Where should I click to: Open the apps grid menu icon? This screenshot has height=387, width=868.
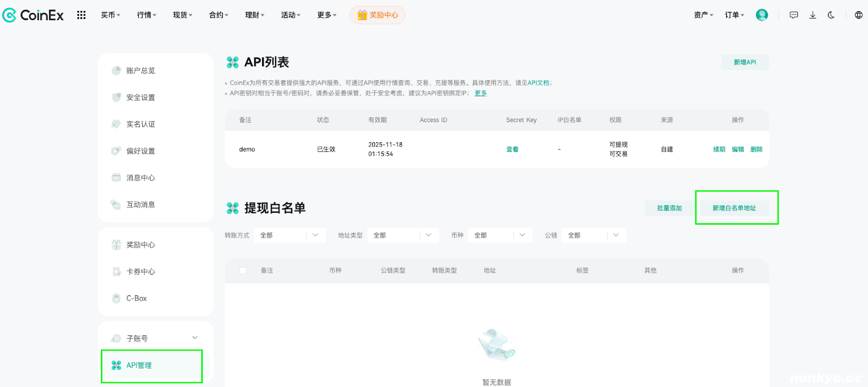(x=81, y=15)
